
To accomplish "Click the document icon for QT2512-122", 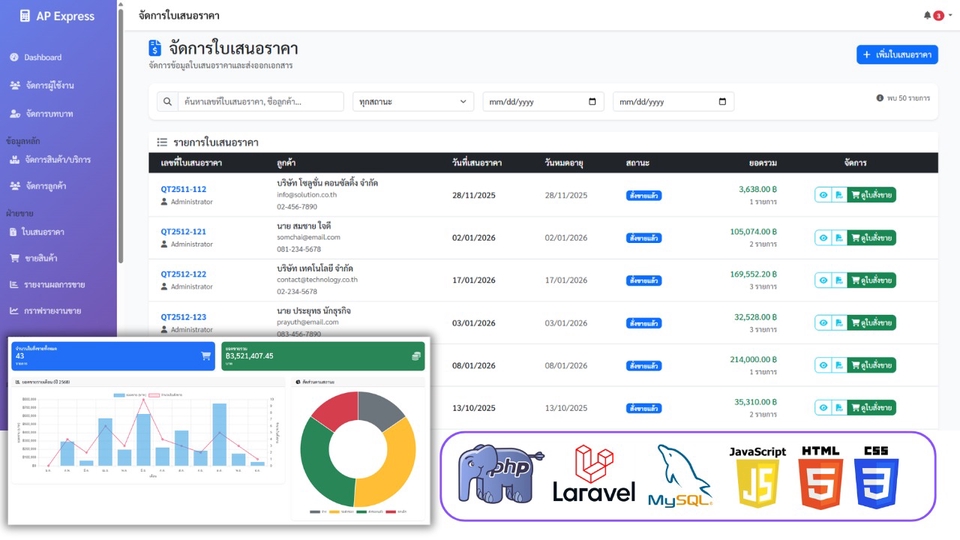I will click(x=839, y=280).
